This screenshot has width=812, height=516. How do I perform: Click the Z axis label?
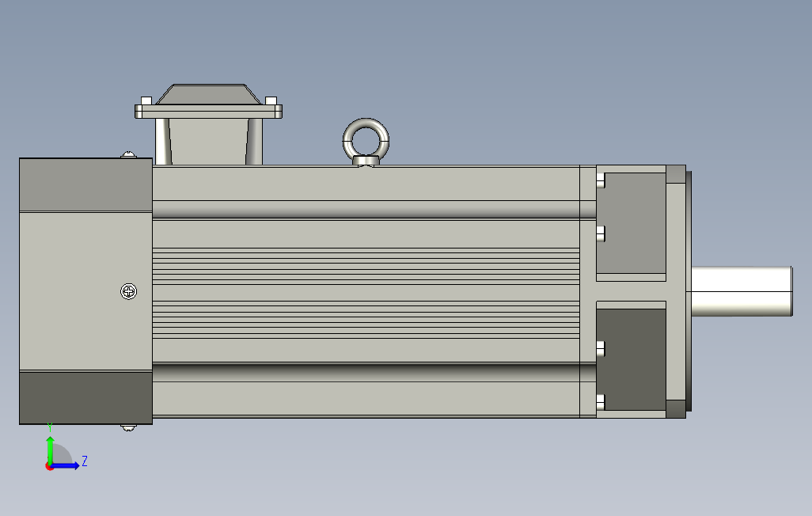[85, 461]
